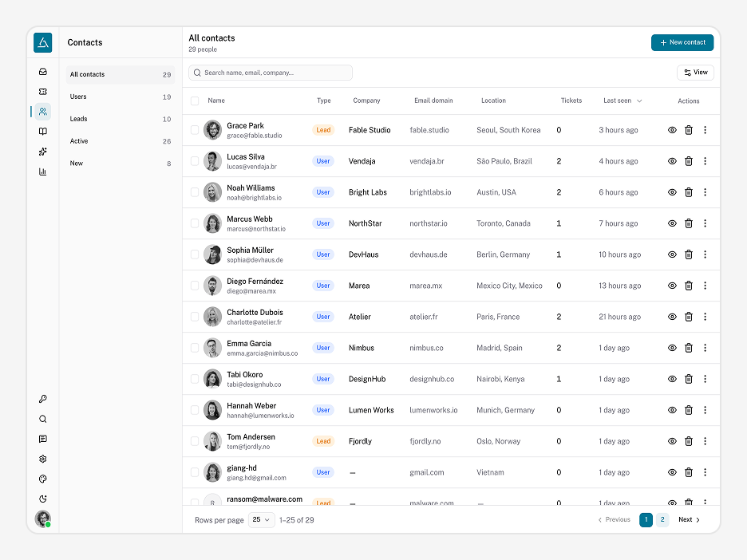Image resolution: width=747 pixels, height=560 pixels.
Task: Tick the select-all checkbox in table header
Action: [195, 101]
